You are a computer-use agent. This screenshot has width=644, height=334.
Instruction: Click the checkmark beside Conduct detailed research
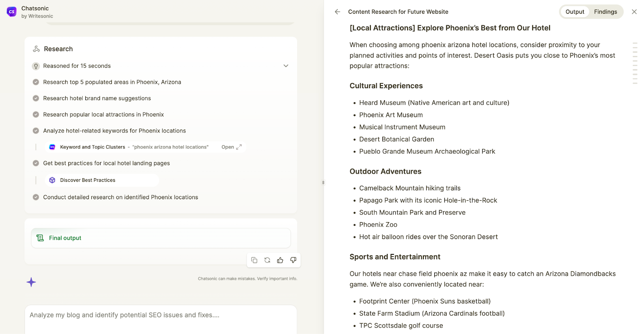(x=36, y=197)
